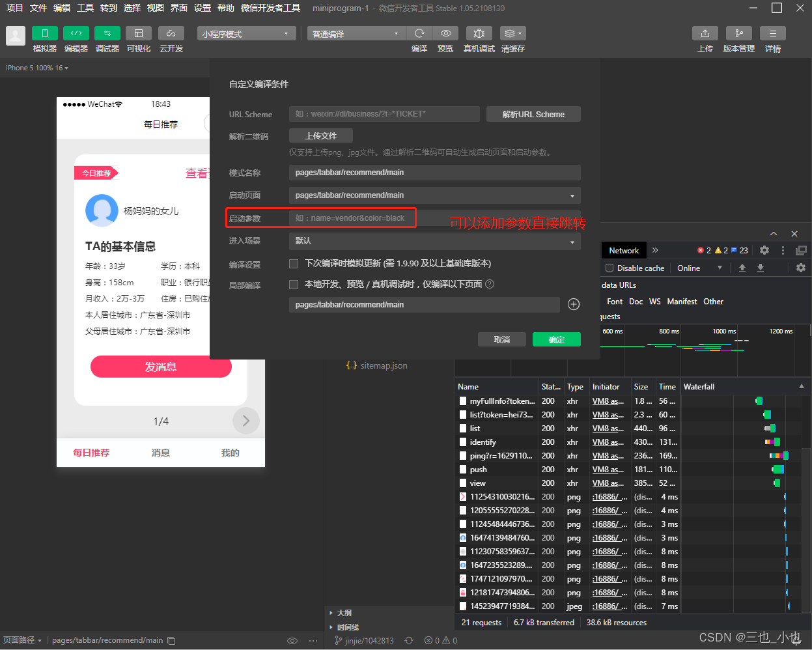Collapse the debugger panel up arrow
This screenshot has width=812, height=650.
774,234
